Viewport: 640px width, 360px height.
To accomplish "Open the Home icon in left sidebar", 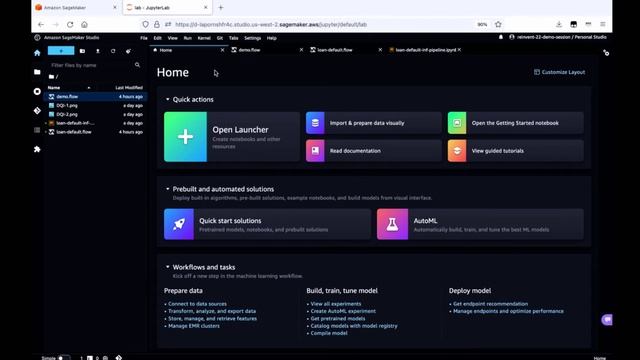I will 37,53.
